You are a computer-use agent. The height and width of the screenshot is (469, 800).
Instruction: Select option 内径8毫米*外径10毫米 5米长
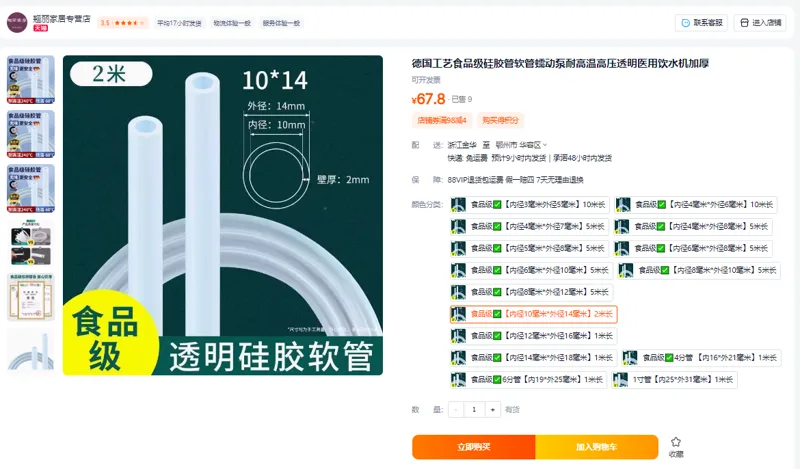698,270
